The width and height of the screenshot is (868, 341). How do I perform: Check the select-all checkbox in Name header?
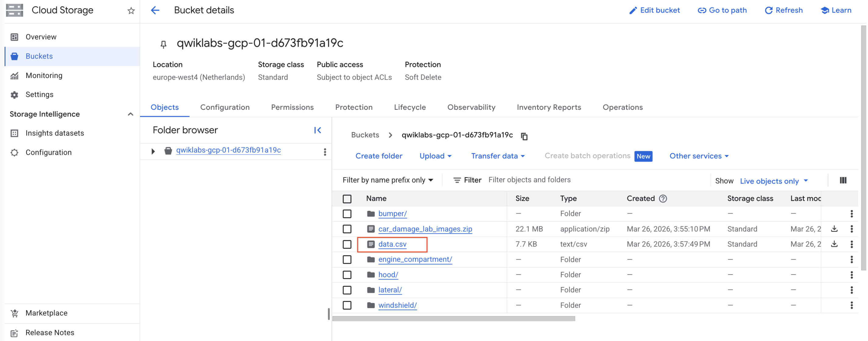[x=347, y=199]
